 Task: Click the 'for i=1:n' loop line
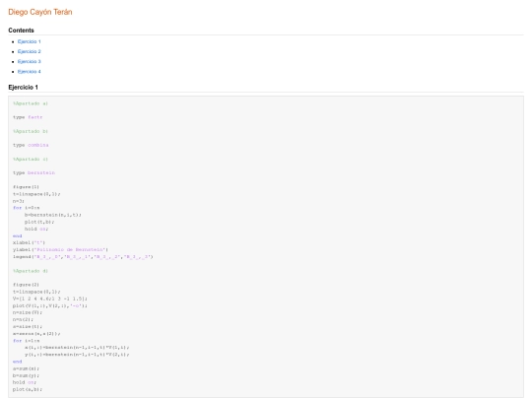[x=27, y=341]
